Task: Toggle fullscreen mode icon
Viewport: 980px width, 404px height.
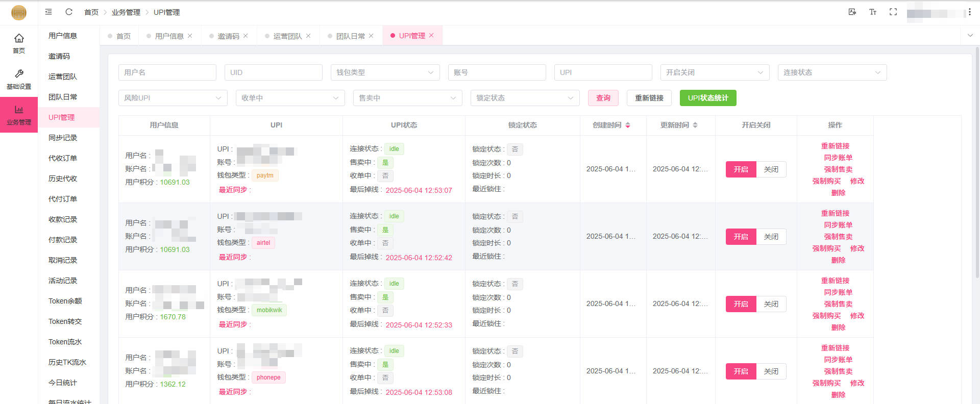Action: [893, 12]
